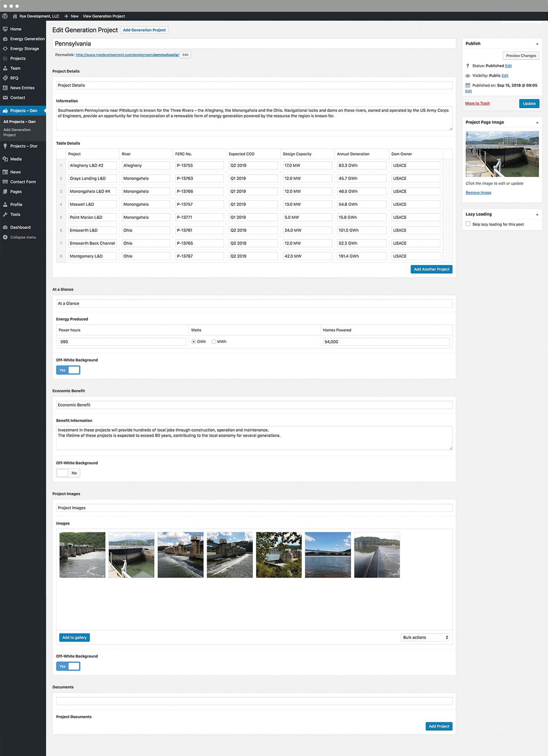548x756 pixels.
Task: Click the Tools wrench icon
Action: tap(5, 214)
